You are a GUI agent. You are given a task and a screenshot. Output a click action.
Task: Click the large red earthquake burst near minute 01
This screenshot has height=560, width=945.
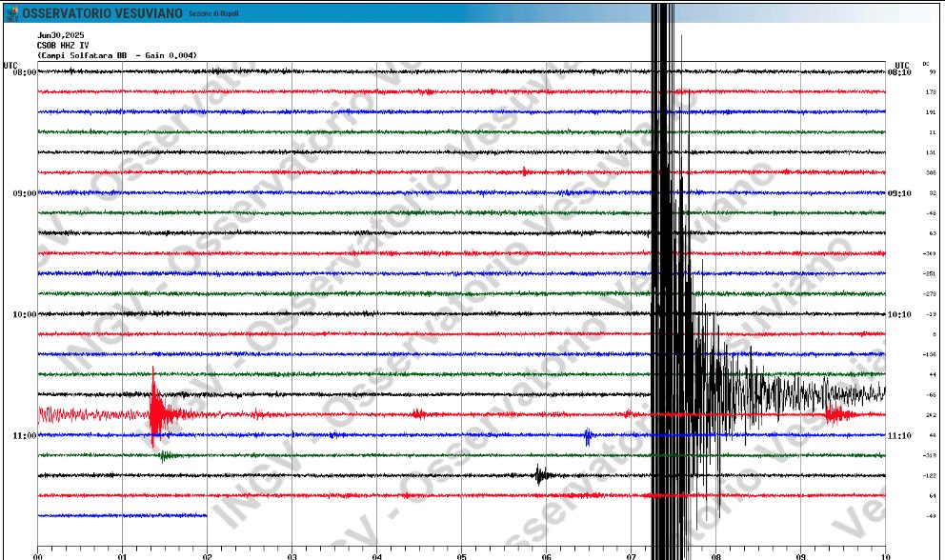[x=158, y=409]
